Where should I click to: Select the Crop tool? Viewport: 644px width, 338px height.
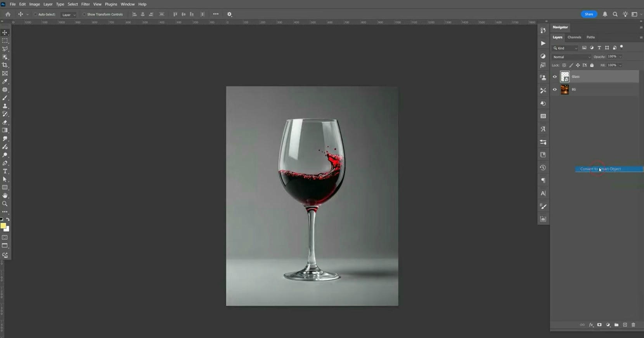coord(5,65)
